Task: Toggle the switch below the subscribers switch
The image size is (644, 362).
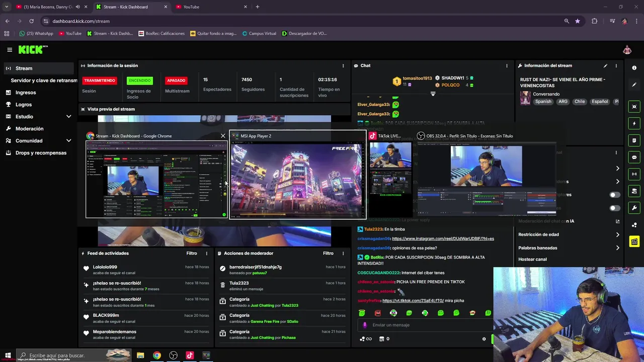Action: pyautogui.click(x=615, y=208)
